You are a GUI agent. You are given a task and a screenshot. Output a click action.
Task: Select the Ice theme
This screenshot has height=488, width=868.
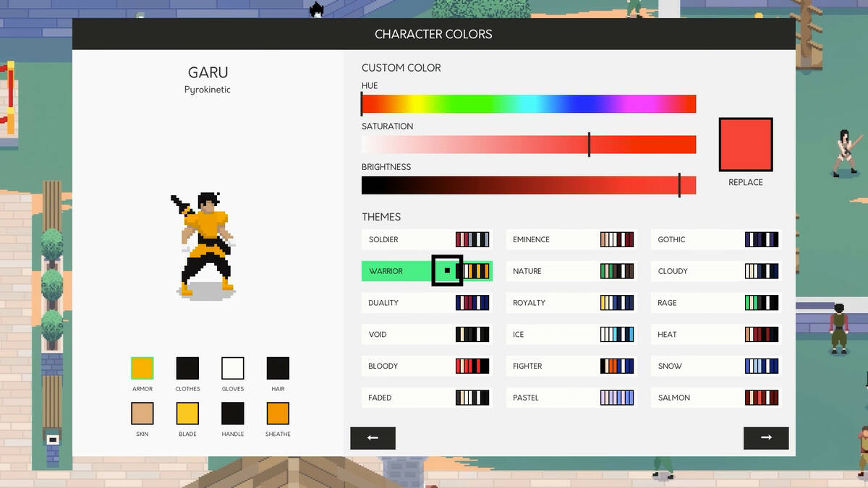pos(571,335)
